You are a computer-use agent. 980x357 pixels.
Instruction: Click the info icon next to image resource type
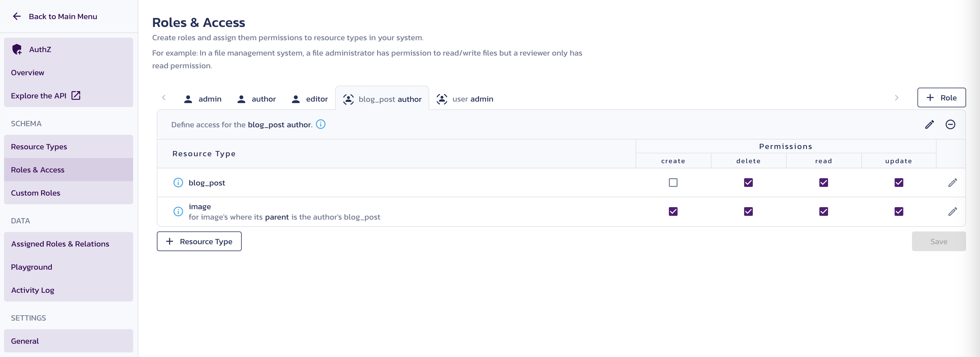coord(178,211)
